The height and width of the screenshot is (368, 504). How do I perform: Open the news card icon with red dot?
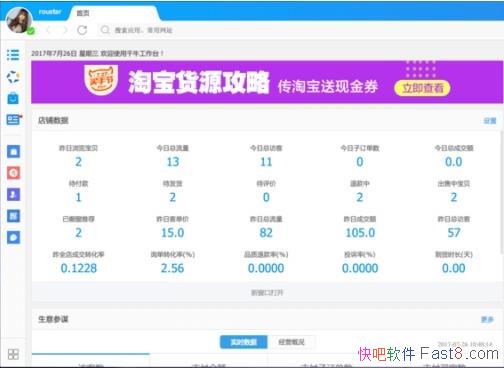14,120
